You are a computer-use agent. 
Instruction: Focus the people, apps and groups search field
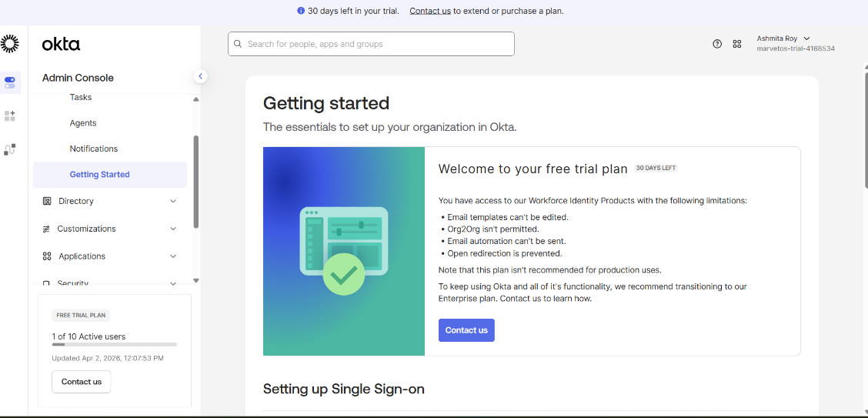[x=371, y=44]
